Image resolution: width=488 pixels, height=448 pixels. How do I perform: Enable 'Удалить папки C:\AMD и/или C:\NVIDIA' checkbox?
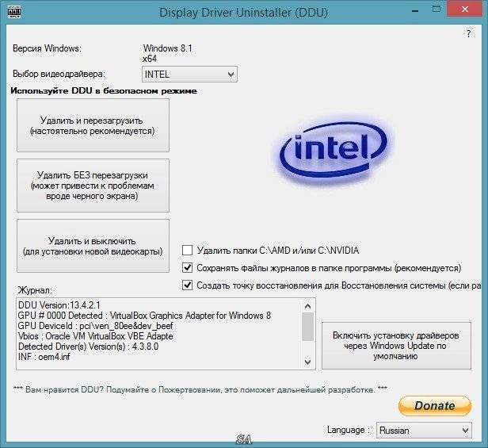[187, 251]
